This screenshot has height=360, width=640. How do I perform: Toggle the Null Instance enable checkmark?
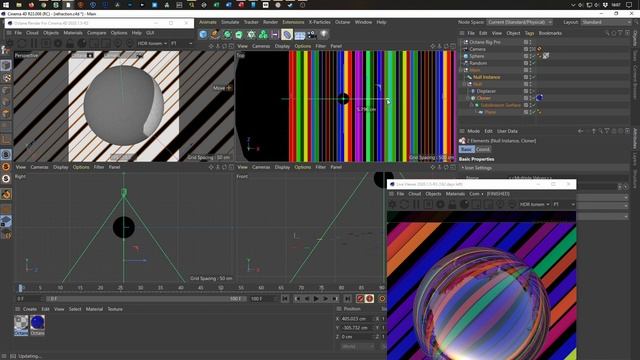click(534, 77)
